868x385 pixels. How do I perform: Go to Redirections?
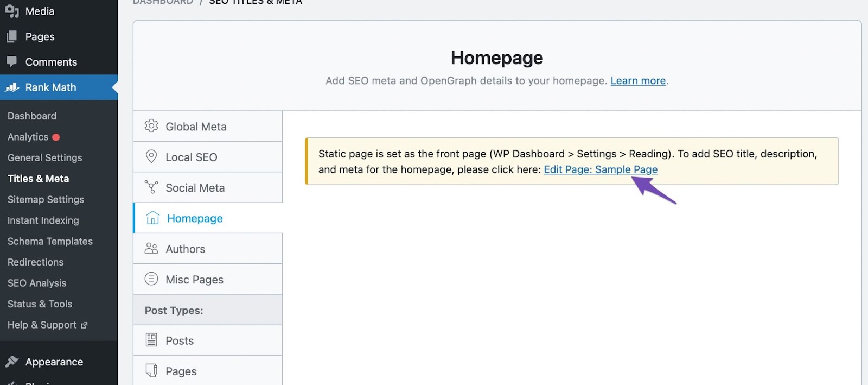(35, 262)
